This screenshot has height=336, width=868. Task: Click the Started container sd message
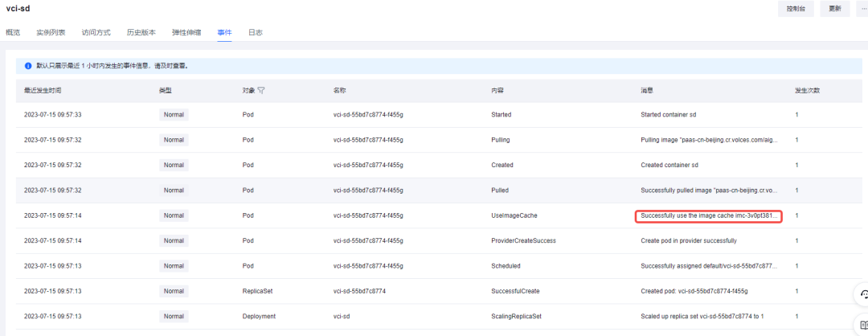(x=668, y=115)
